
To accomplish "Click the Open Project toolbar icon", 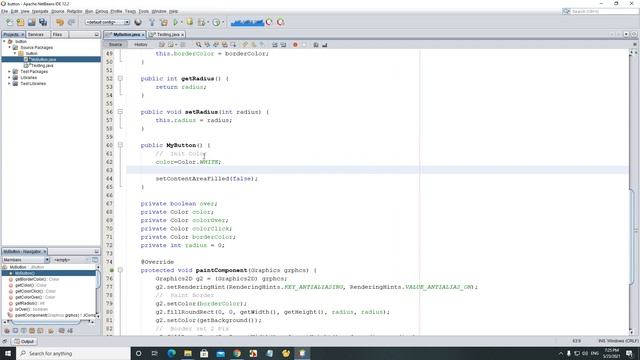I will pos(31,22).
